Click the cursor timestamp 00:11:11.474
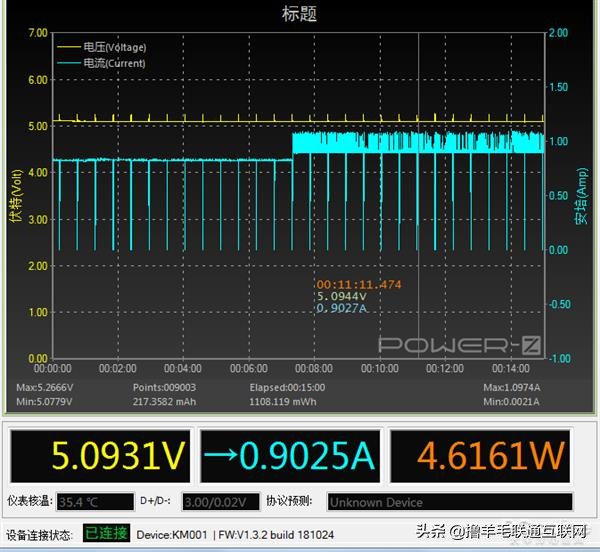600x552 pixels. [359, 284]
